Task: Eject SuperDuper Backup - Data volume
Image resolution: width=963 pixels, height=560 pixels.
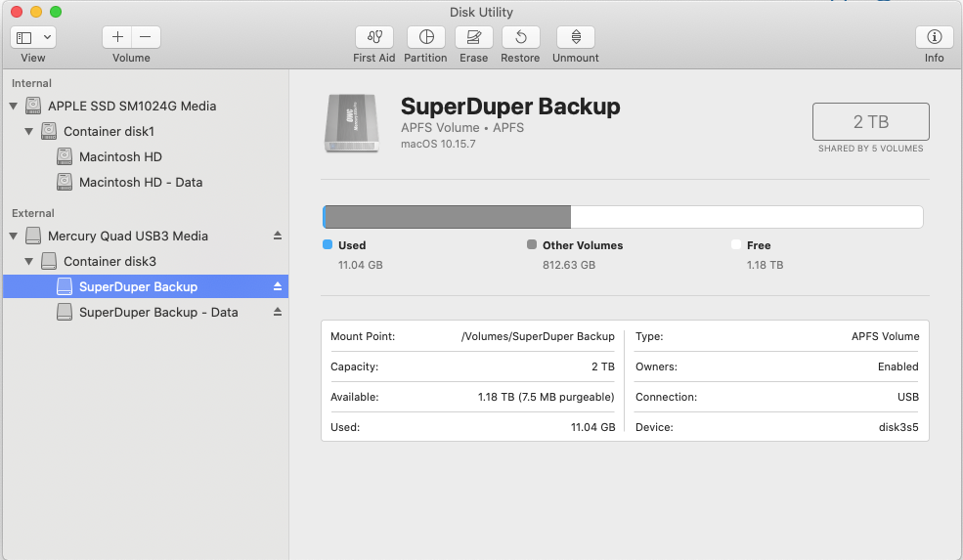Action: 278,313
